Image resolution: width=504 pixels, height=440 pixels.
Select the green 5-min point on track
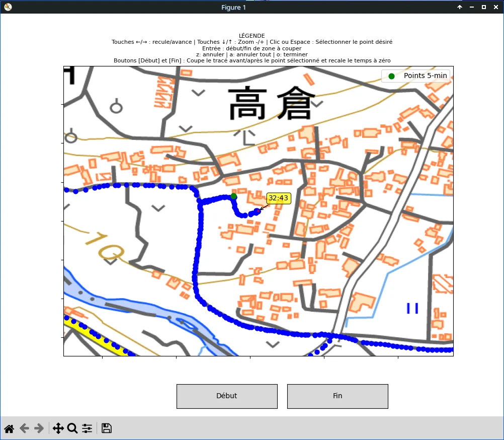[233, 196]
